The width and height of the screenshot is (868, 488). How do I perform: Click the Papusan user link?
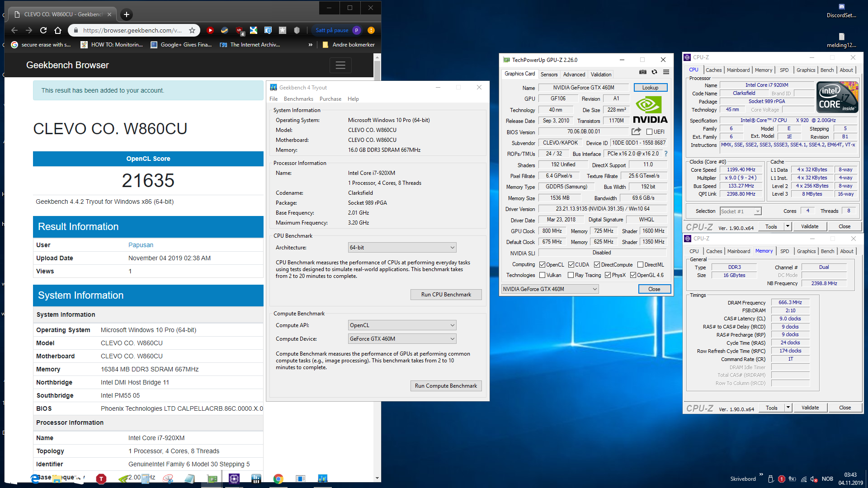coord(141,245)
